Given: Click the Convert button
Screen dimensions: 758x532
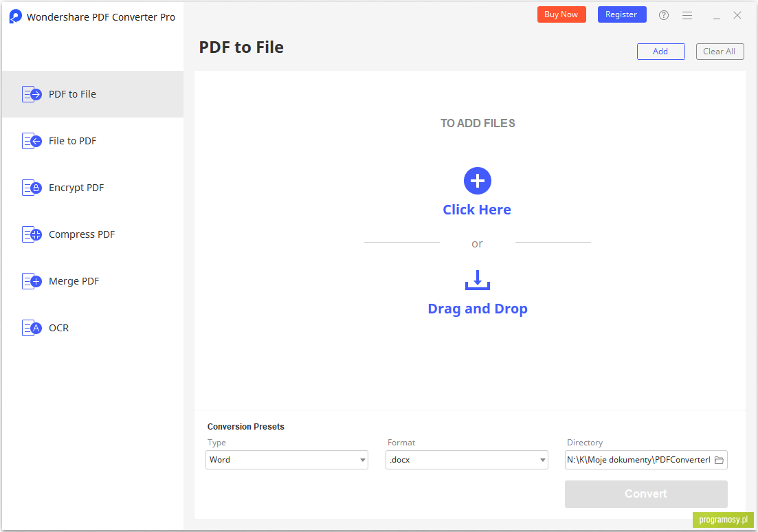Looking at the screenshot, I should [646, 494].
